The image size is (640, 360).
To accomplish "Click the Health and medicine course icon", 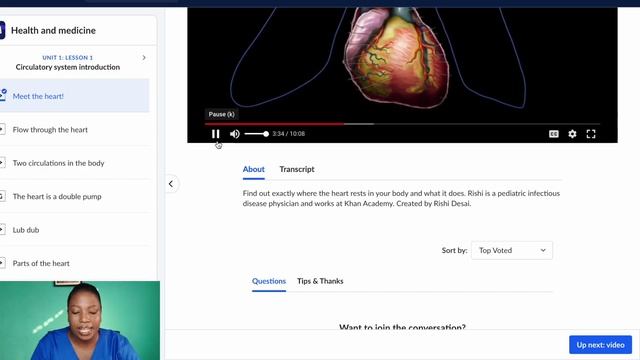I will (2, 30).
